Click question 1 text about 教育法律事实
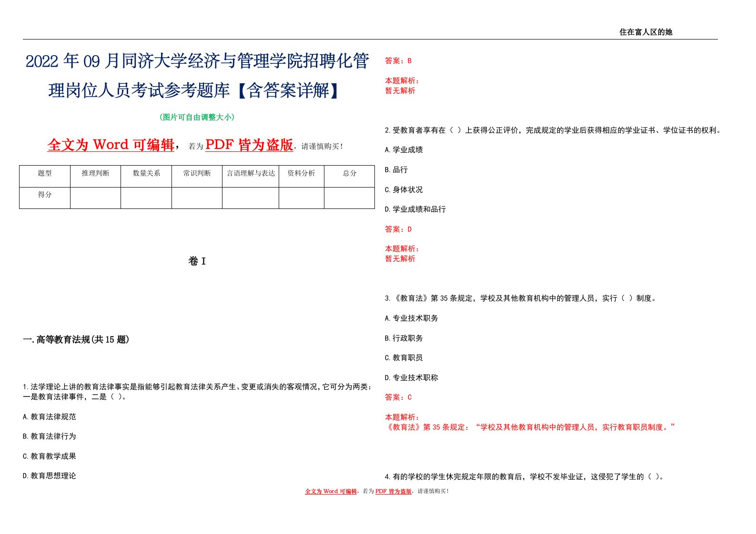Screen dimensions: 756x534 pyautogui.click(x=197, y=392)
